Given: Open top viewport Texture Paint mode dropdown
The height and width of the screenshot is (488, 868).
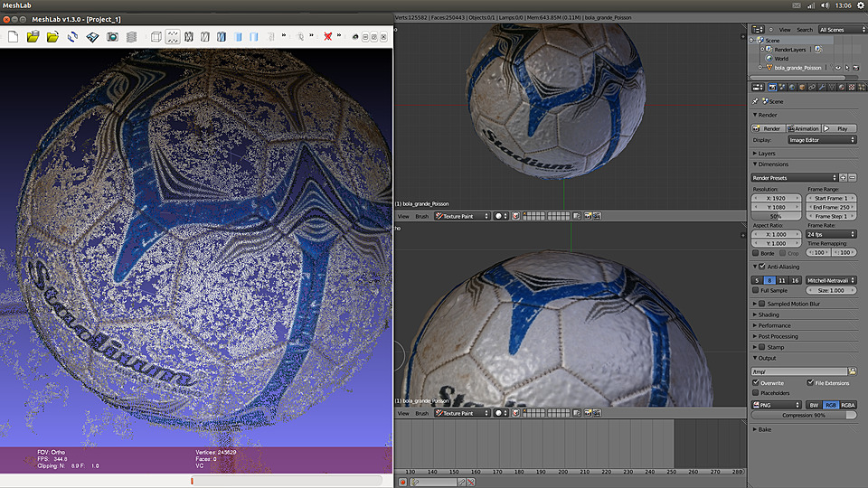Looking at the screenshot, I should point(462,216).
